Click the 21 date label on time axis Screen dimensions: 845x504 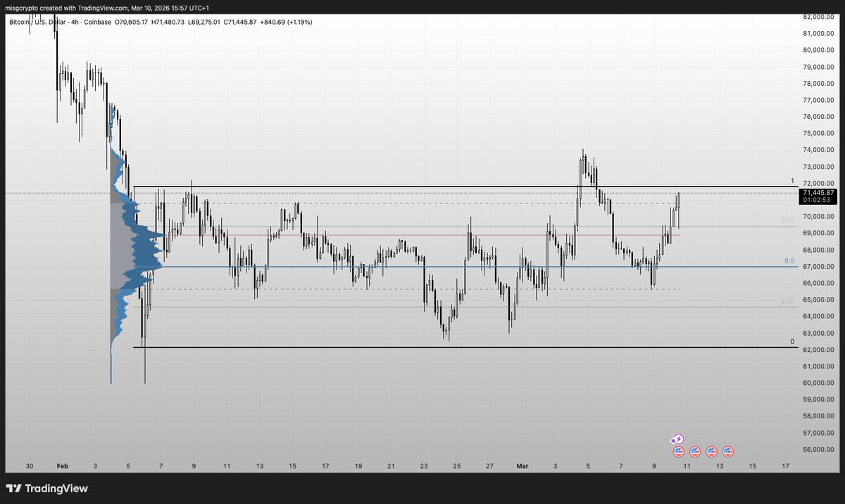point(391,466)
